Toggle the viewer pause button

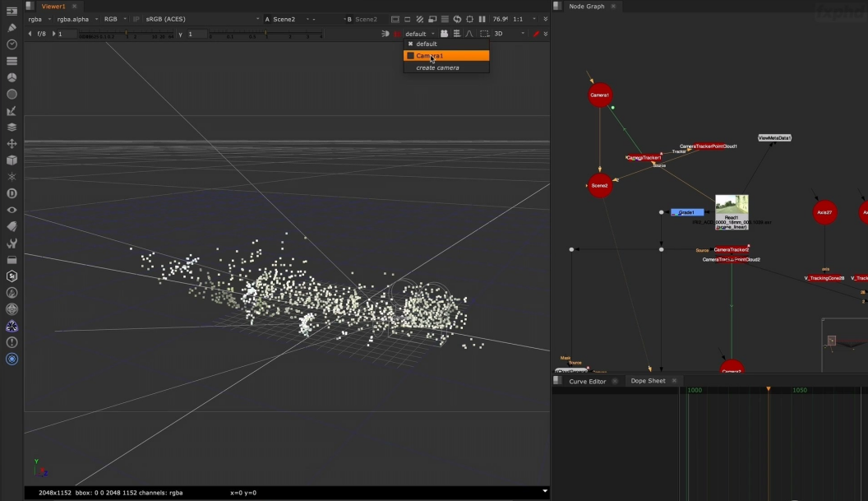[482, 19]
